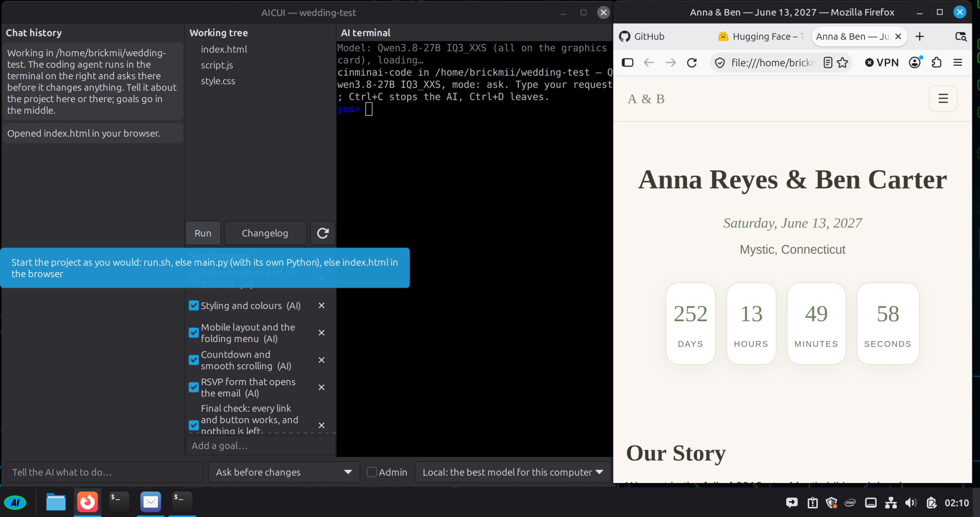Viewport: 980px width, 517px height.
Task: Click the Intel tray icon
Action: 850,503
